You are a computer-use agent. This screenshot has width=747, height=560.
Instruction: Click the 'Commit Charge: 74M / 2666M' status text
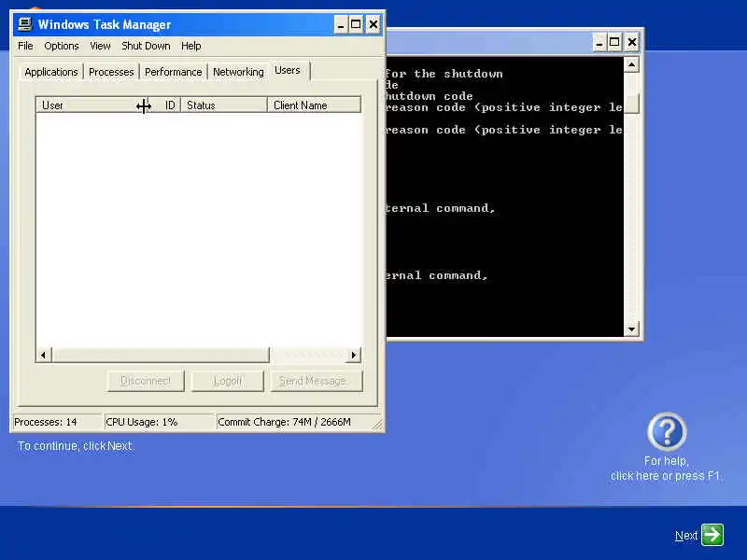point(284,422)
